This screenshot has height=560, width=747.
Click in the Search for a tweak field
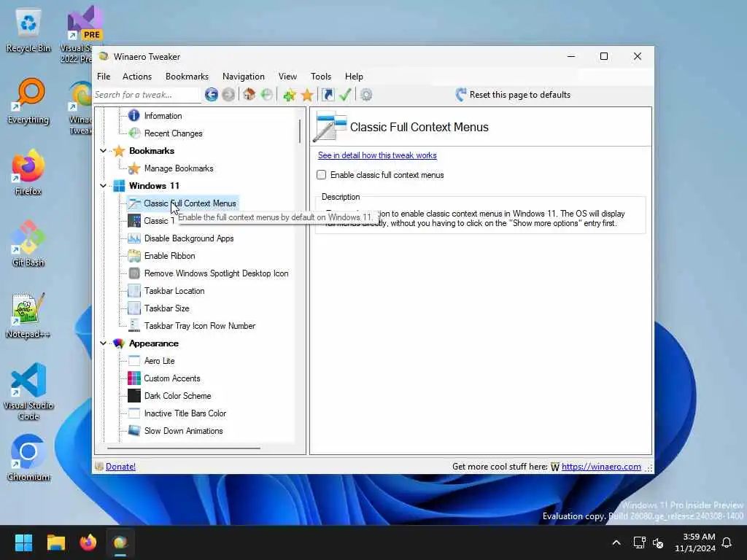pyautogui.click(x=146, y=95)
